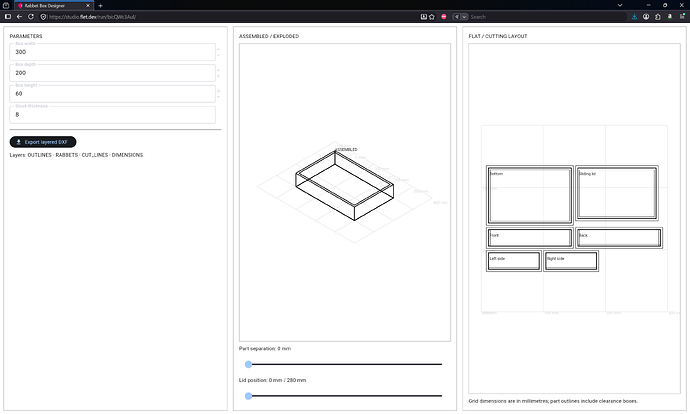Click the Box depth field showing 200
This screenshot has height=414, width=690.
point(112,73)
